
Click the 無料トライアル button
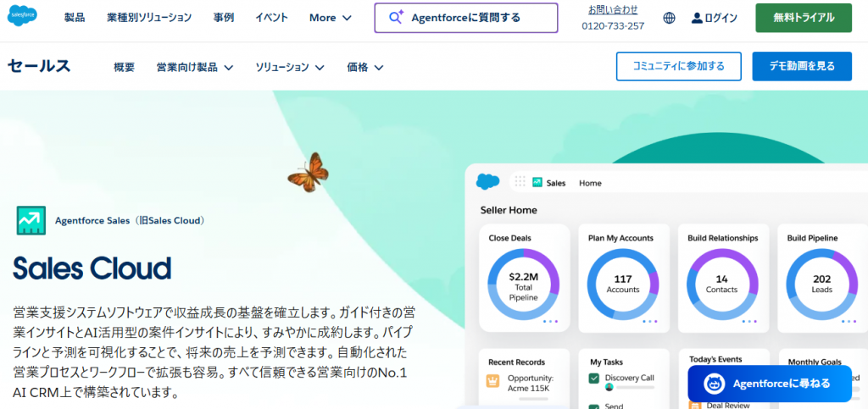(x=804, y=18)
